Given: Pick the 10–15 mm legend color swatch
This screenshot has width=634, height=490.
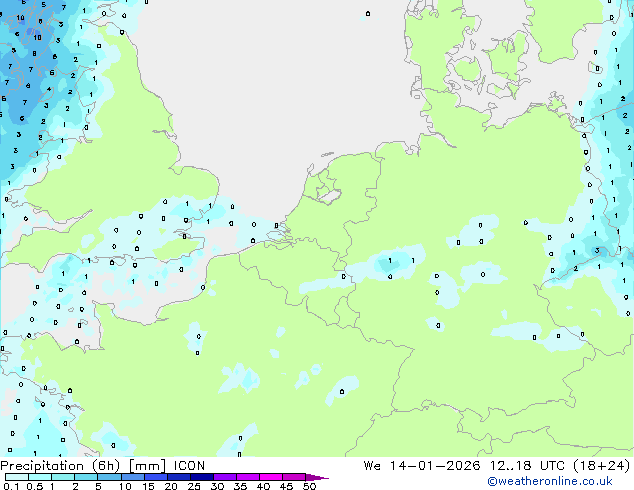Looking at the screenshot, I should (x=133, y=477).
